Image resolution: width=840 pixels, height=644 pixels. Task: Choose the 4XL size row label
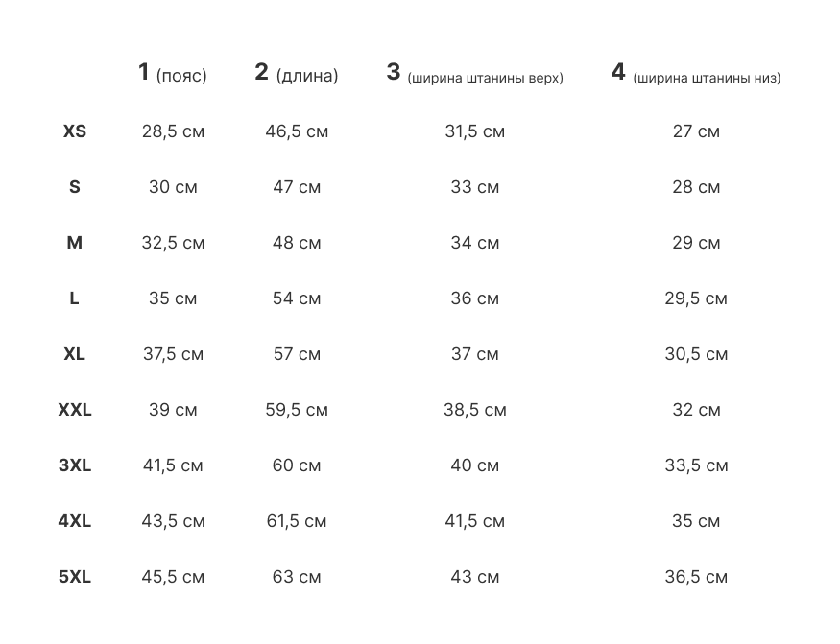(x=75, y=521)
